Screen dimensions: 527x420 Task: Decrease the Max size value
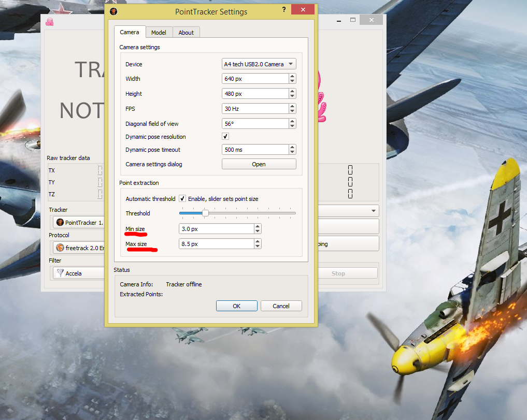(x=258, y=247)
